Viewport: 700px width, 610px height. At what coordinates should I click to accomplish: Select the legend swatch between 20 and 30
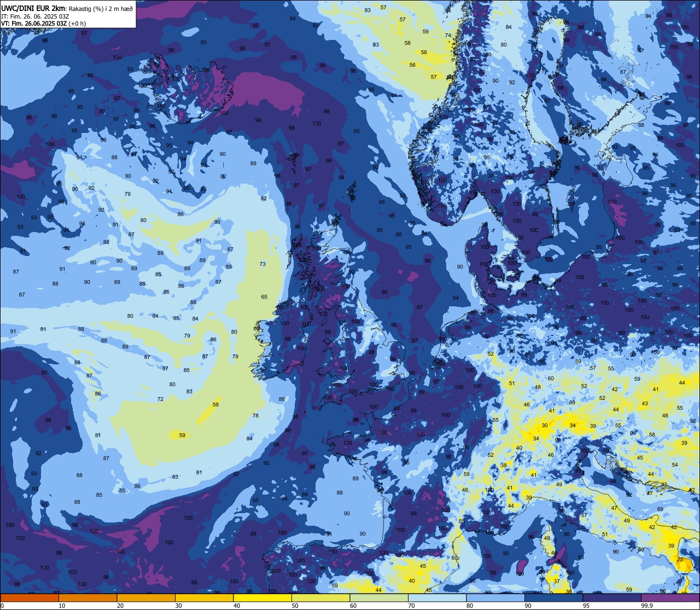pos(146,597)
